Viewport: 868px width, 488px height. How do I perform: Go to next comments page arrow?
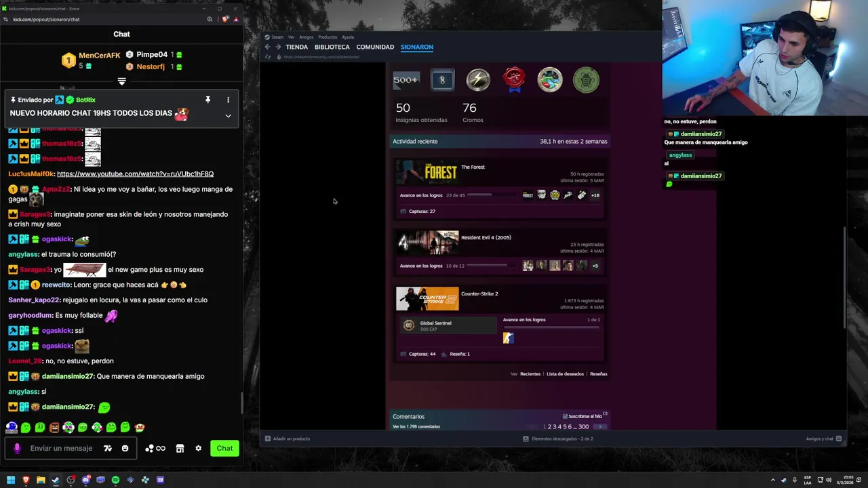(599, 427)
